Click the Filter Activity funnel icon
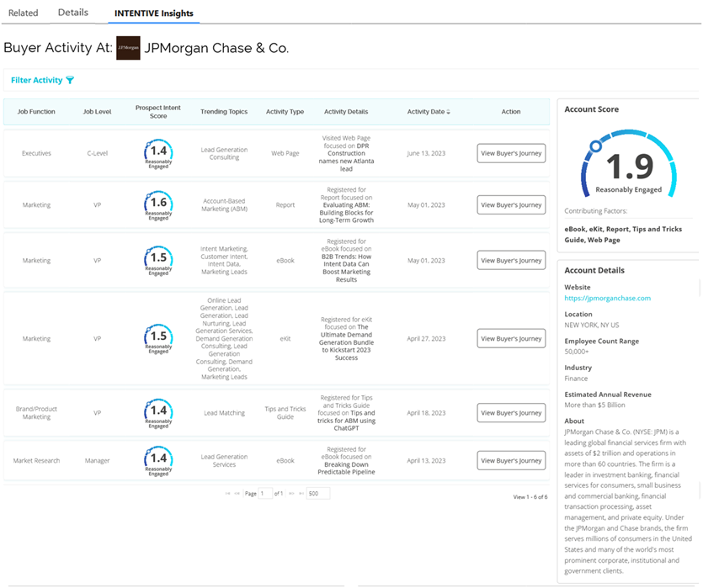 coord(70,81)
